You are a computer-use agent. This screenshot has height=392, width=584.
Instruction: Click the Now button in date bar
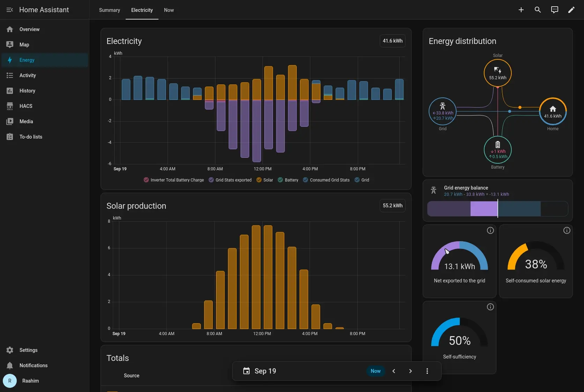pyautogui.click(x=376, y=371)
